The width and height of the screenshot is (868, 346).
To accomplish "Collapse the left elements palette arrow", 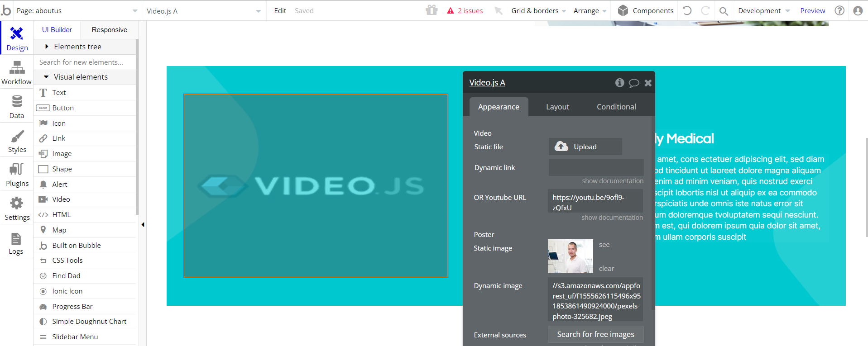I will point(143,224).
